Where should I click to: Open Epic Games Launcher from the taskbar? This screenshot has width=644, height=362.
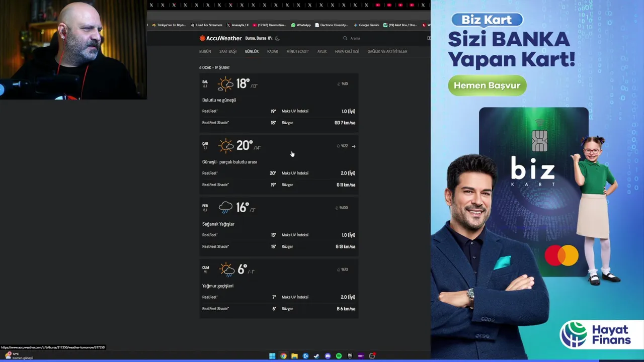[350, 356]
